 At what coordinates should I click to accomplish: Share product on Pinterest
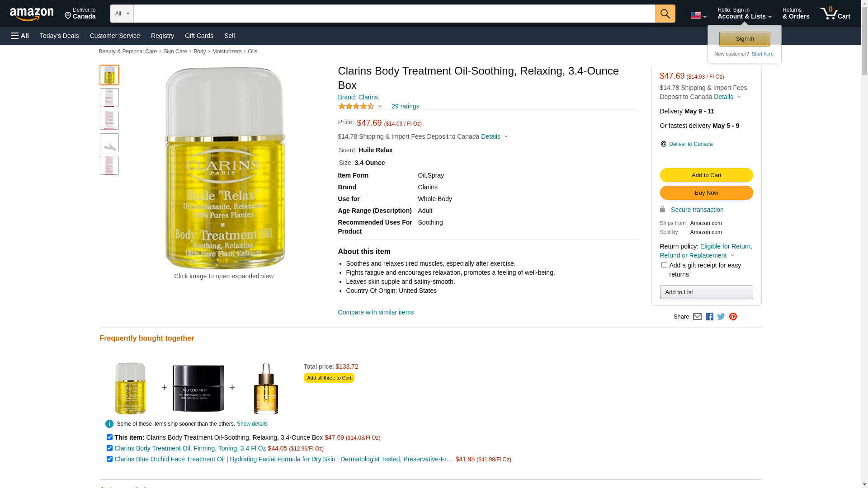(733, 317)
